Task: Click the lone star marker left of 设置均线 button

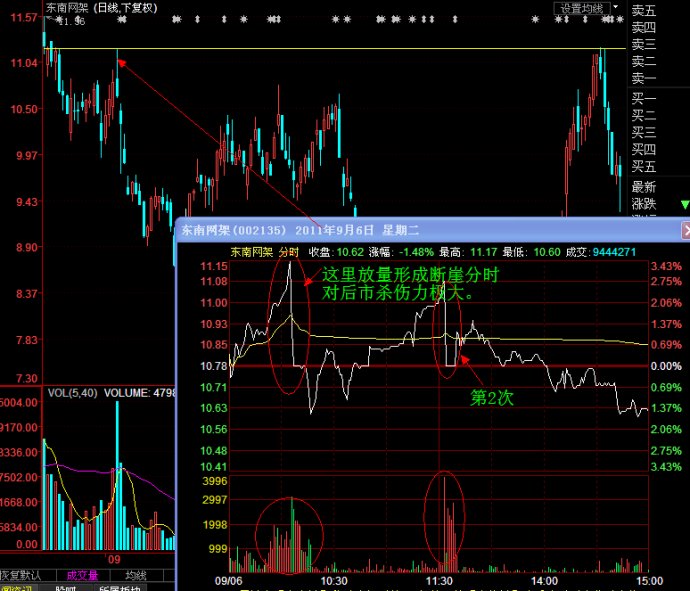Action: (535, 19)
